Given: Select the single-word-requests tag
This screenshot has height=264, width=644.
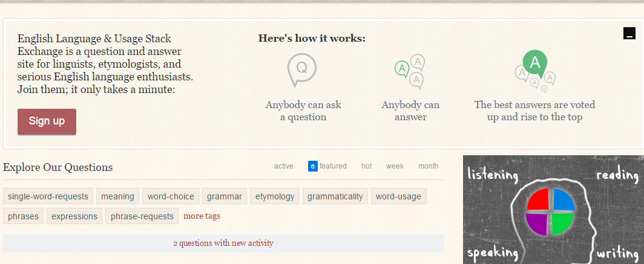Looking at the screenshot, I should (48, 196).
